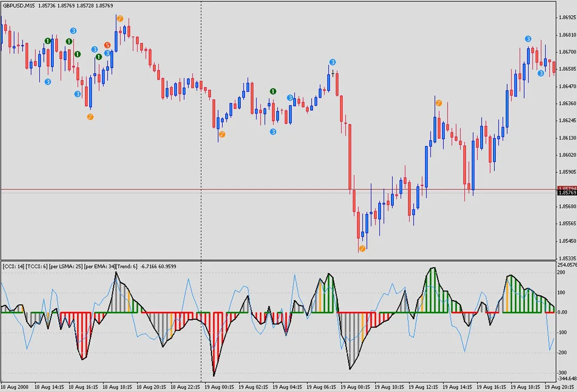Click the 200 level on the indicator scale

562,272
